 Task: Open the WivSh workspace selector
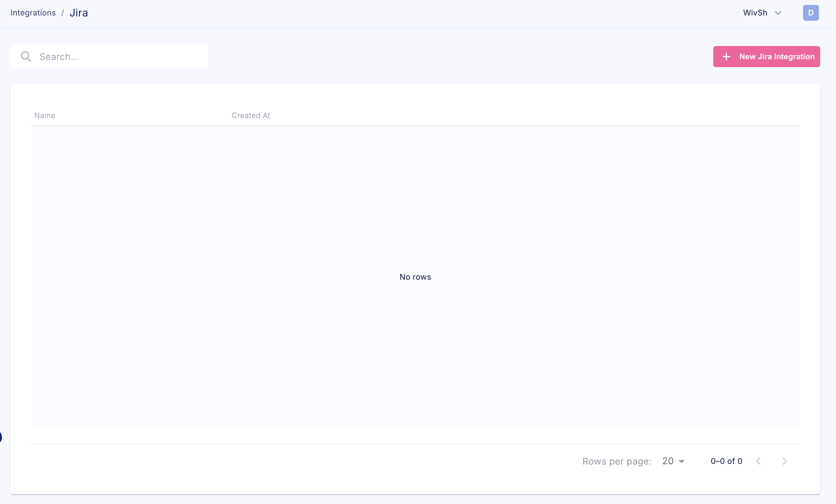point(755,13)
